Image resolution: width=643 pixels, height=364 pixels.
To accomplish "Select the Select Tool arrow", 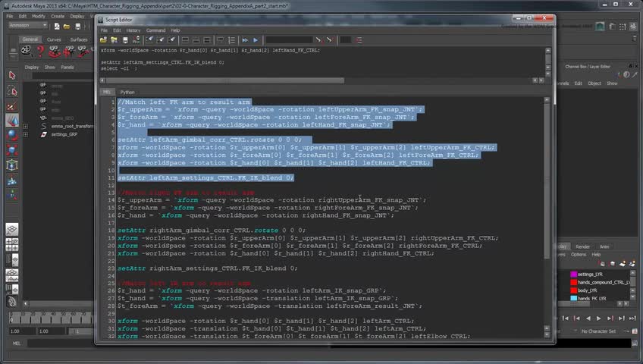I will [x=12, y=75].
